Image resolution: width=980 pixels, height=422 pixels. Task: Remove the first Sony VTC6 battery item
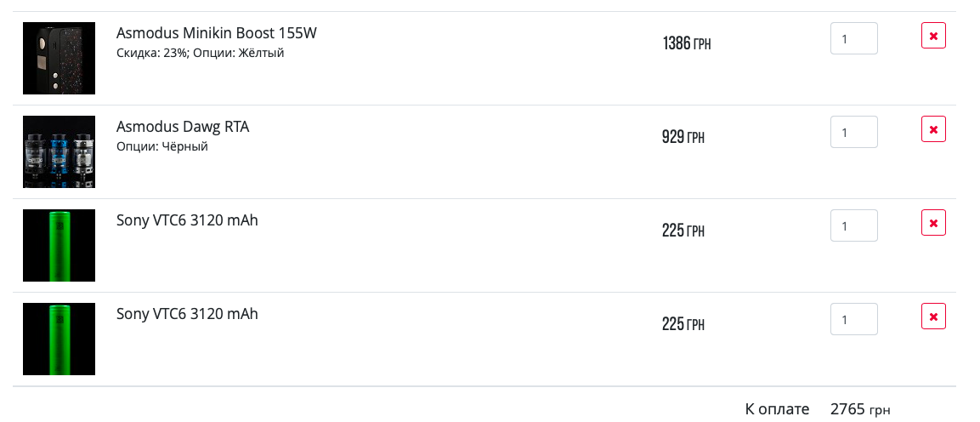(x=933, y=223)
